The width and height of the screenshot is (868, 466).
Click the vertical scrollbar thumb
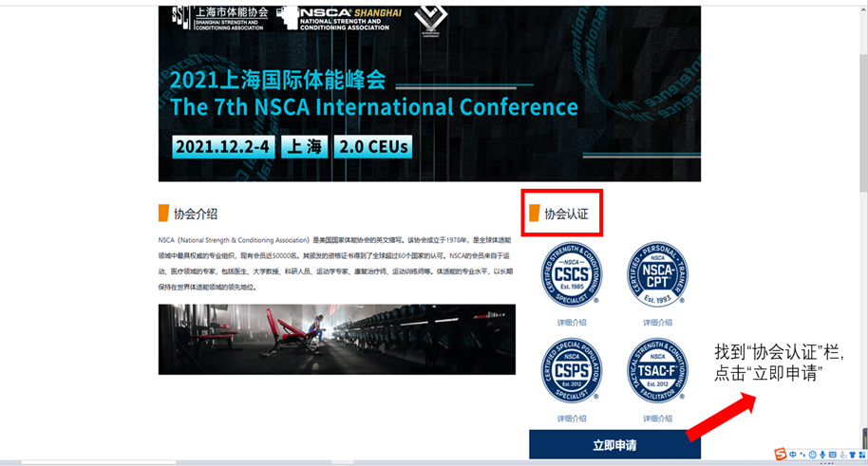[x=863, y=121]
